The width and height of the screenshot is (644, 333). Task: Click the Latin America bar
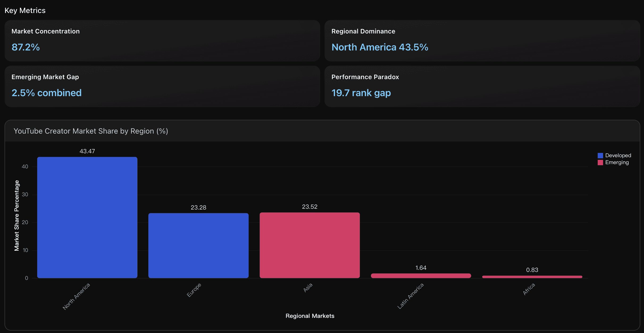tap(421, 276)
